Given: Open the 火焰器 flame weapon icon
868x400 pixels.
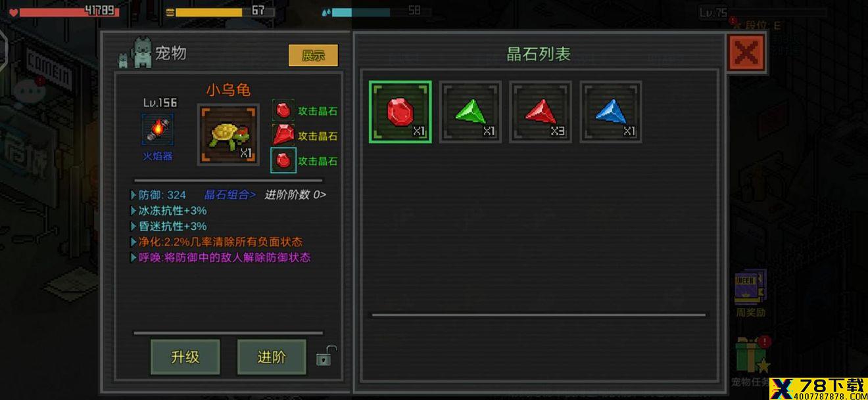Looking at the screenshot, I should (158, 130).
